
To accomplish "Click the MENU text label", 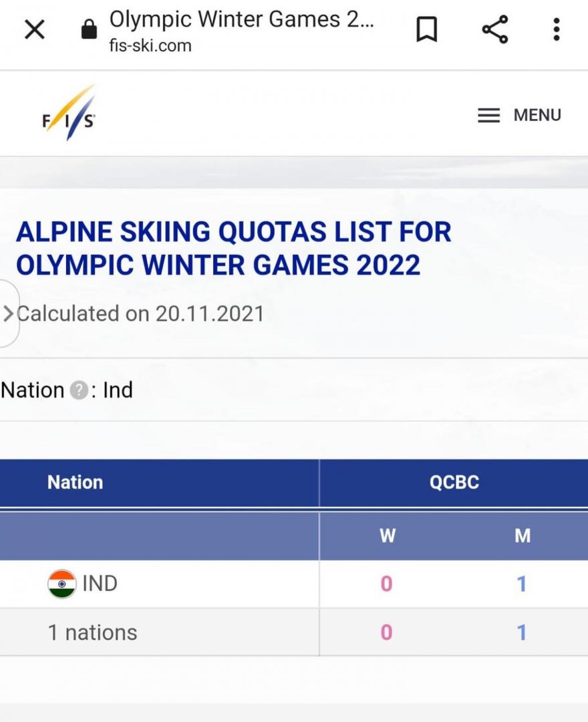I will [x=537, y=115].
